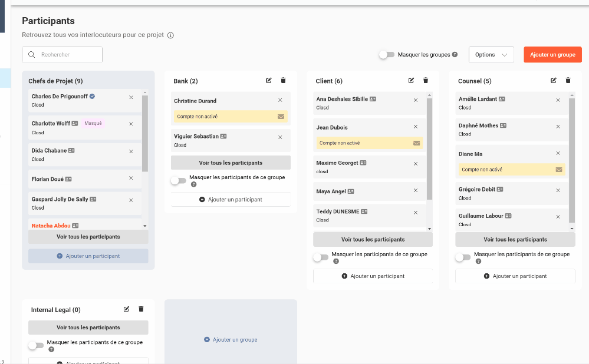Show all participants in Counsel group

pyautogui.click(x=515, y=240)
